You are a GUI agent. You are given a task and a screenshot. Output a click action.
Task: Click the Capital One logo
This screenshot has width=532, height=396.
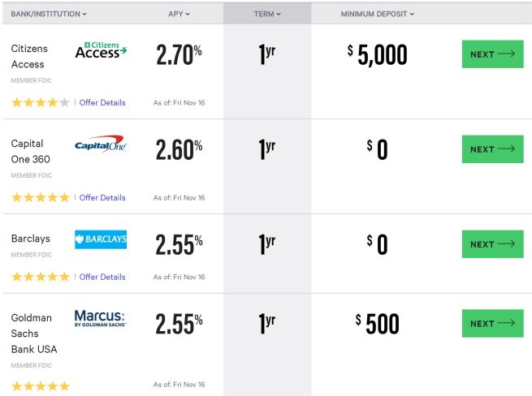click(x=101, y=144)
